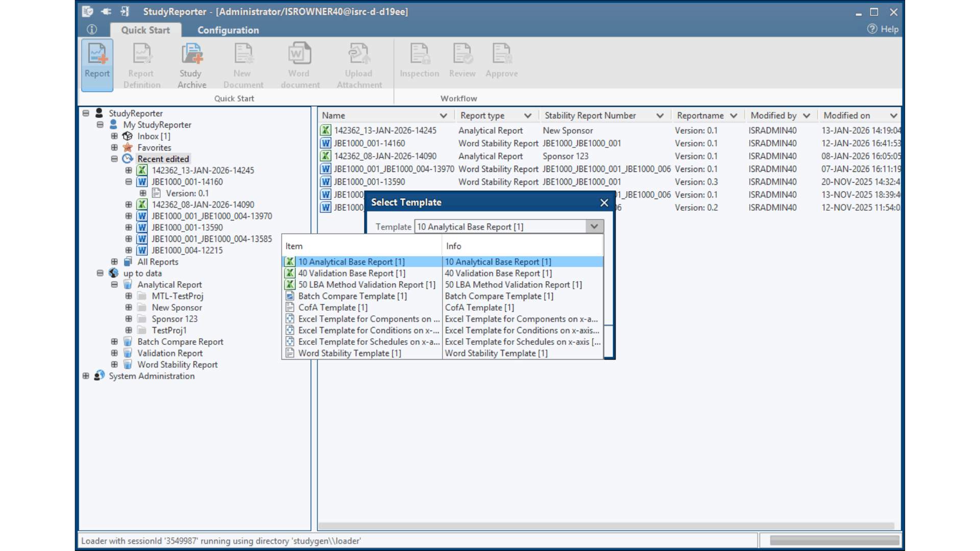980x551 pixels.
Task: Open Help in top right corner
Action: click(883, 29)
